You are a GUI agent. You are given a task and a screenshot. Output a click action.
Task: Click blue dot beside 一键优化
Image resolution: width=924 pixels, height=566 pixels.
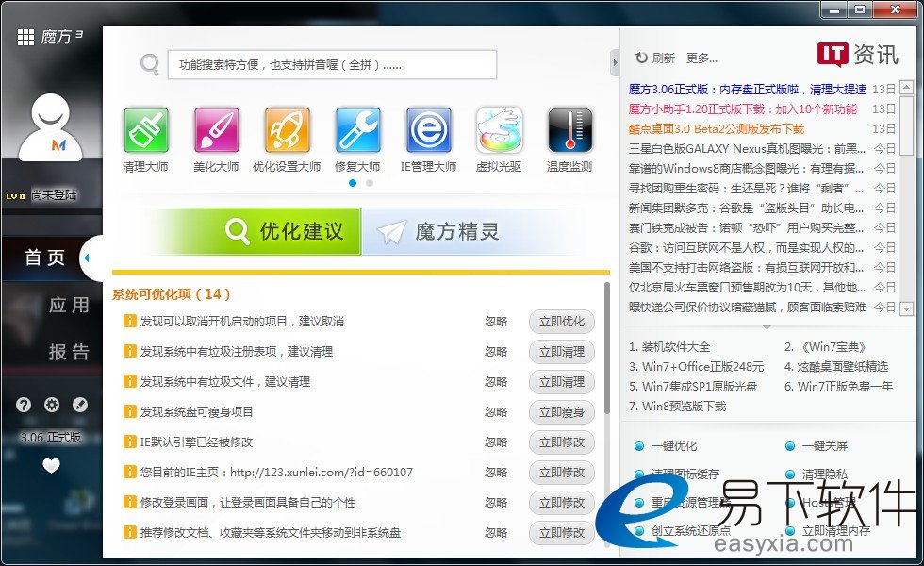coord(639,446)
